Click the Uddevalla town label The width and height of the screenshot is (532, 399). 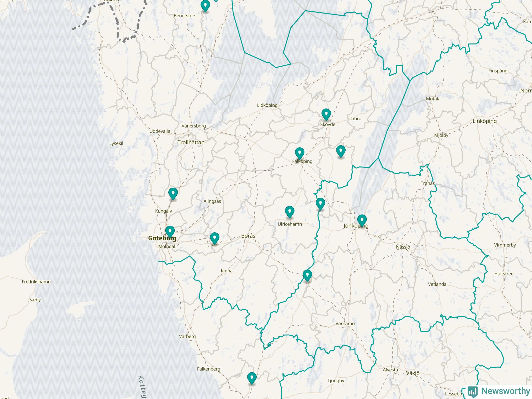[160, 131]
